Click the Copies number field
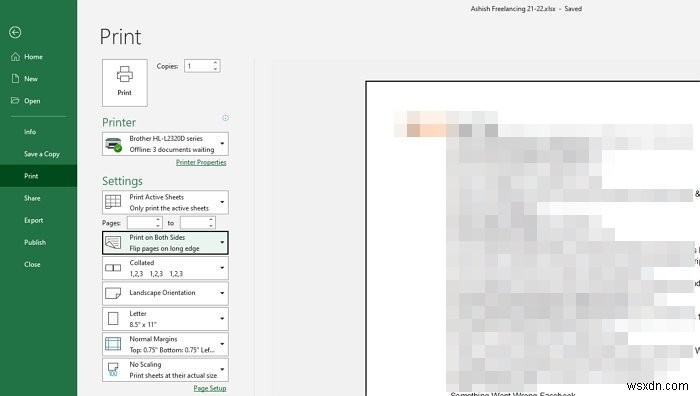The height and width of the screenshot is (396, 700). [197, 66]
